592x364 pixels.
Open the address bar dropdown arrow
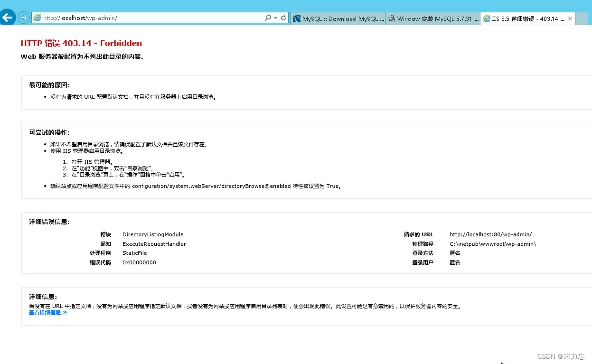click(275, 18)
